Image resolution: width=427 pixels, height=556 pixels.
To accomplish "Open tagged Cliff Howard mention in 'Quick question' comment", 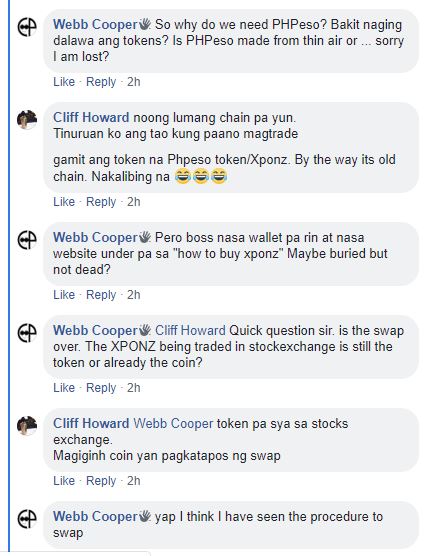I will (x=190, y=330).
